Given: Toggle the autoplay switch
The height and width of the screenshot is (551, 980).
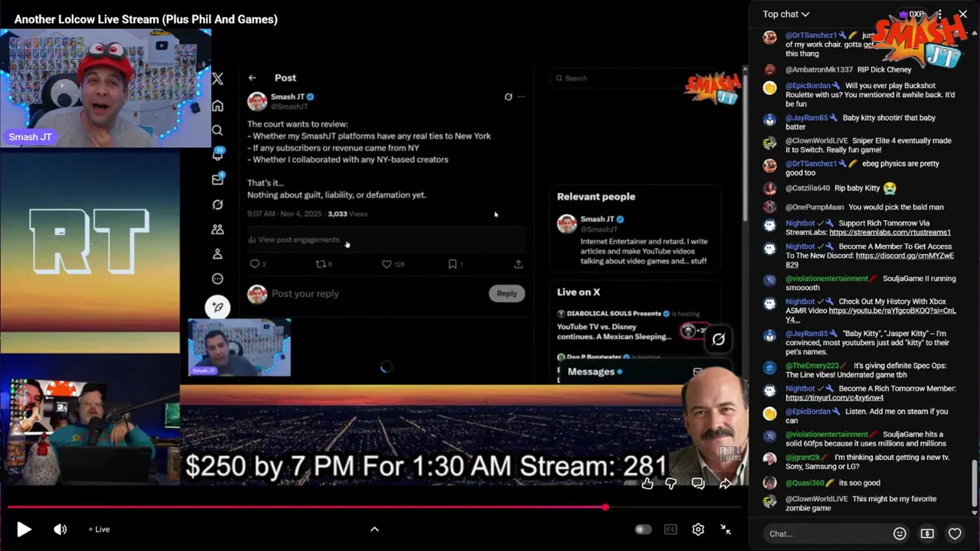Looking at the screenshot, I should coord(643,529).
